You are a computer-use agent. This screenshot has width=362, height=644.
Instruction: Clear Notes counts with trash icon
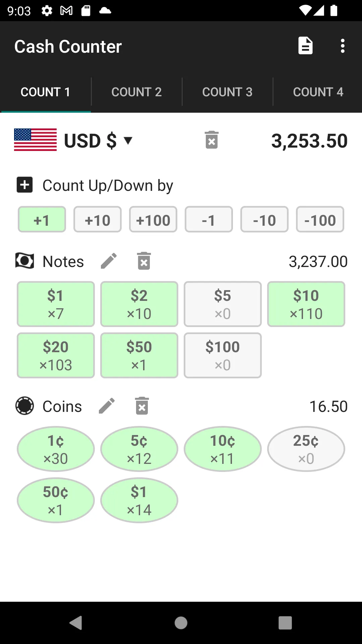click(x=144, y=261)
